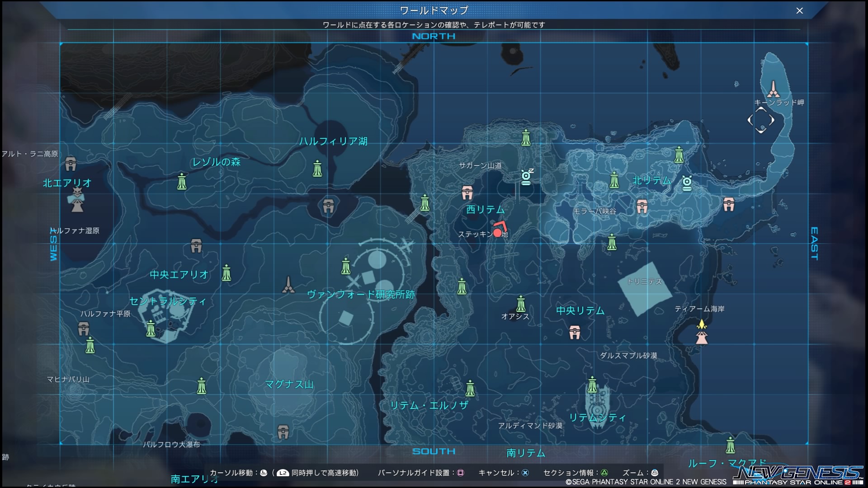Click cocoon icon below 中央リテム label

(x=575, y=333)
